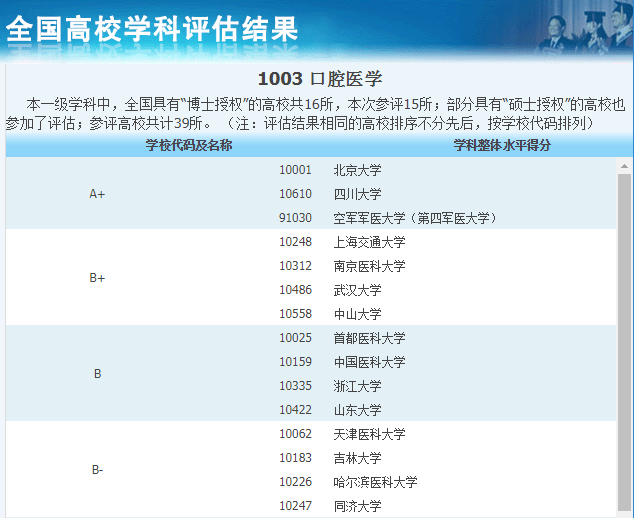Click 首都医科大学 in the list
Viewport: 637px width, 518px height.
(369, 338)
